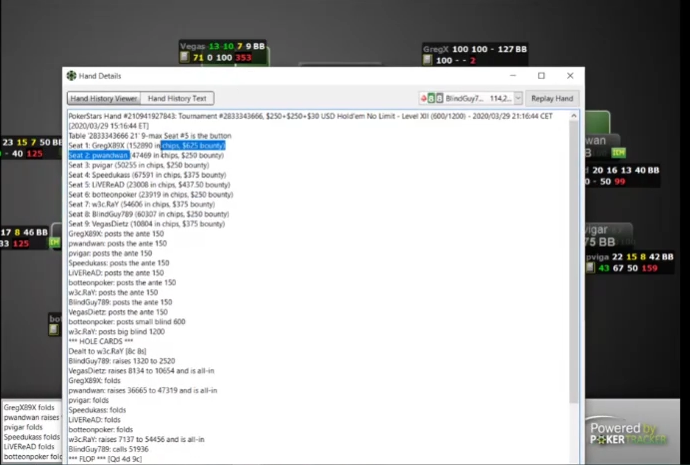
Task: Click the note icon in pviga HUD
Action: 591,267
